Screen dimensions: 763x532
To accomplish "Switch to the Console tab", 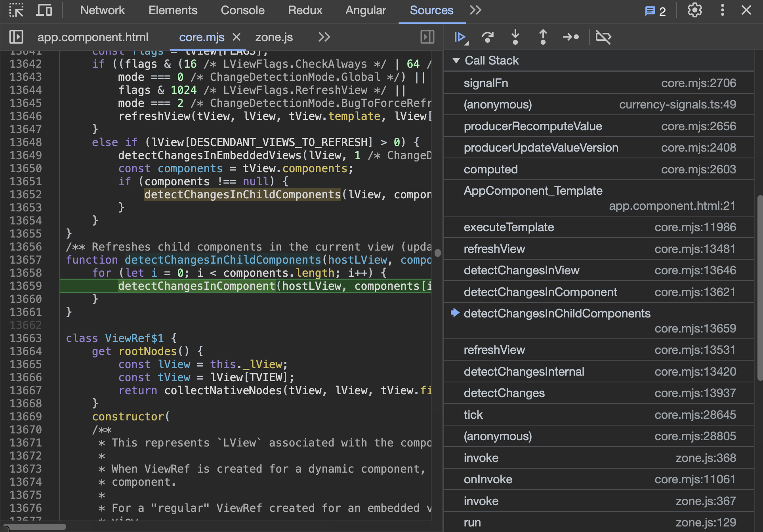I will click(x=242, y=10).
